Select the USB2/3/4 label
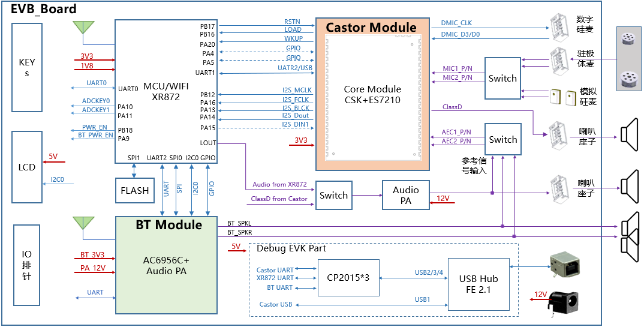 click(429, 272)
